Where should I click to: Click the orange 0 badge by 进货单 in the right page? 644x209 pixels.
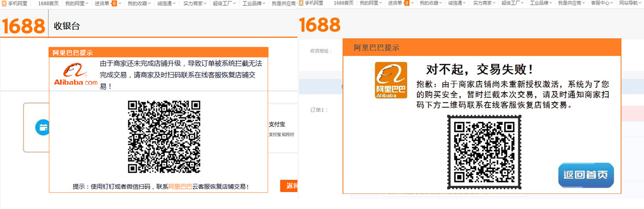407,3
